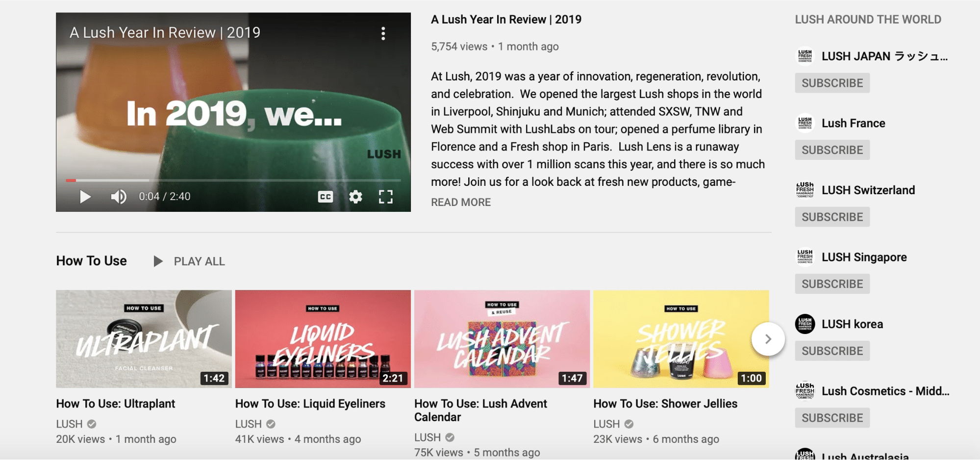Show next videos with the carousel arrow

point(768,339)
